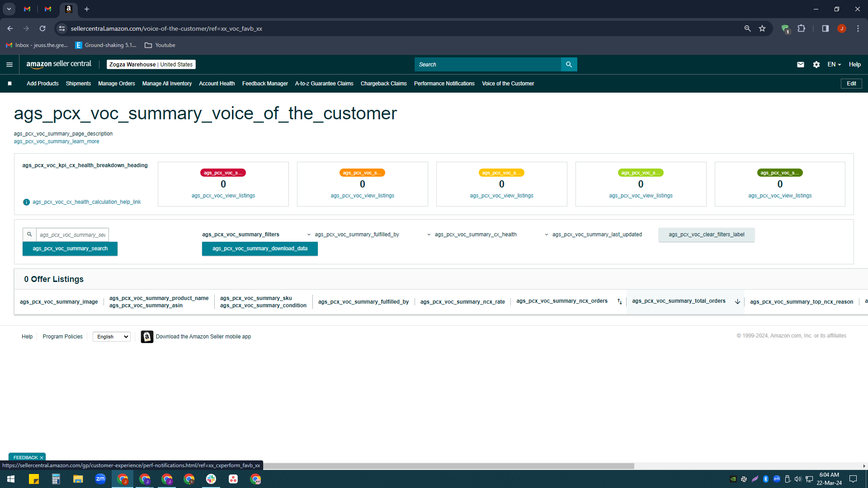Click the search magnifier button in Seller Central
This screenshot has width=868, height=488.
coord(569,65)
